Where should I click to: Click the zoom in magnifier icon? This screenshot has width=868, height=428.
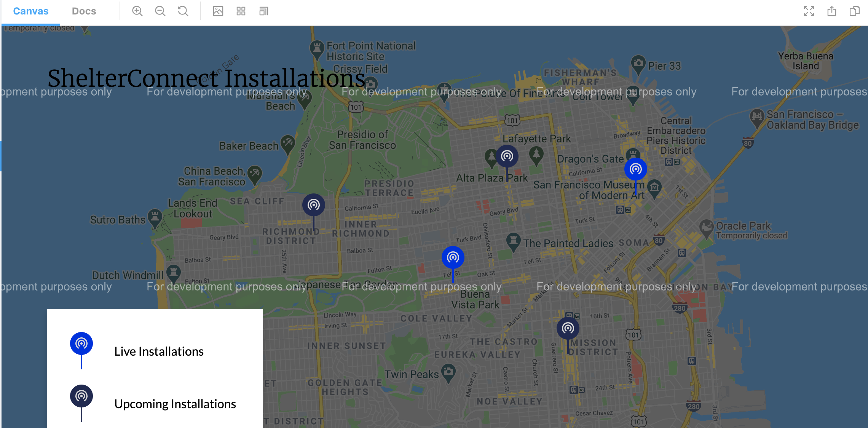(137, 11)
